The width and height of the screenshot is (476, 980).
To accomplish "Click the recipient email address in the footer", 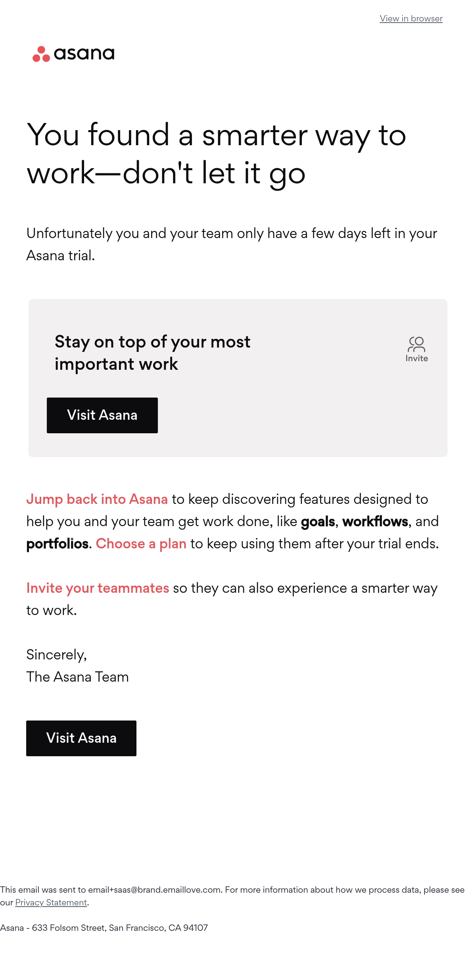I will click(x=154, y=890).
